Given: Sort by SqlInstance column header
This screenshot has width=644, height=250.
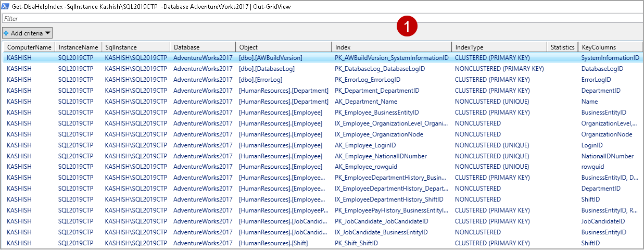Looking at the screenshot, I should coord(135,47).
